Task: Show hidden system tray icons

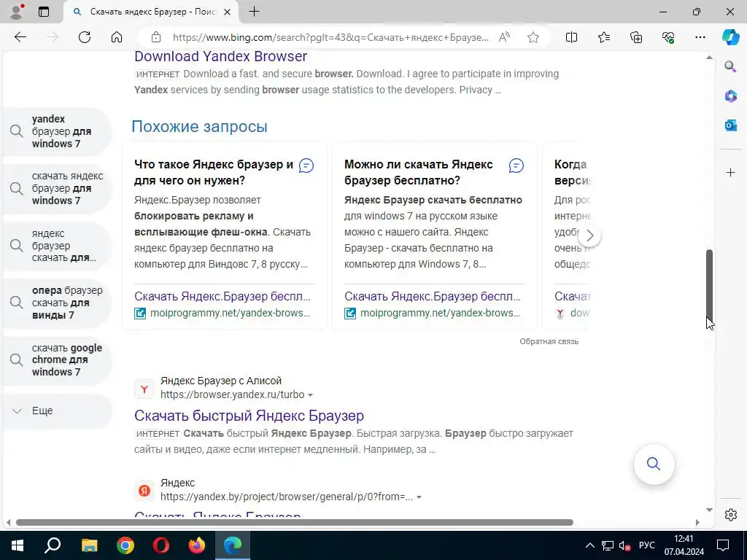Action: [x=589, y=545]
